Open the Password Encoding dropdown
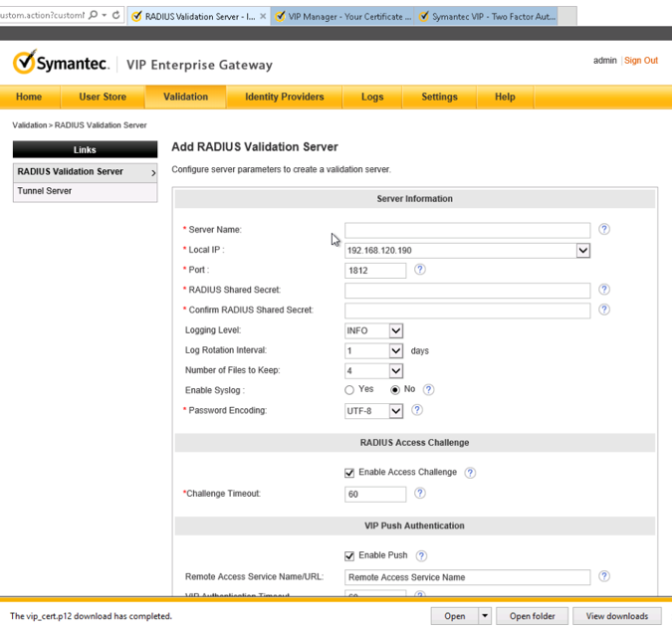Image resolution: width=672 pixels, height=631 pixels. 396,411
